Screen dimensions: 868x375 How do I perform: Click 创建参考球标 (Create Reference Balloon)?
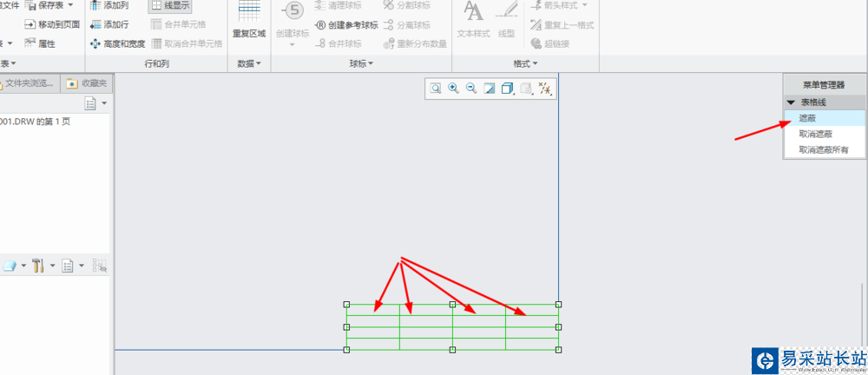(346, 24)
